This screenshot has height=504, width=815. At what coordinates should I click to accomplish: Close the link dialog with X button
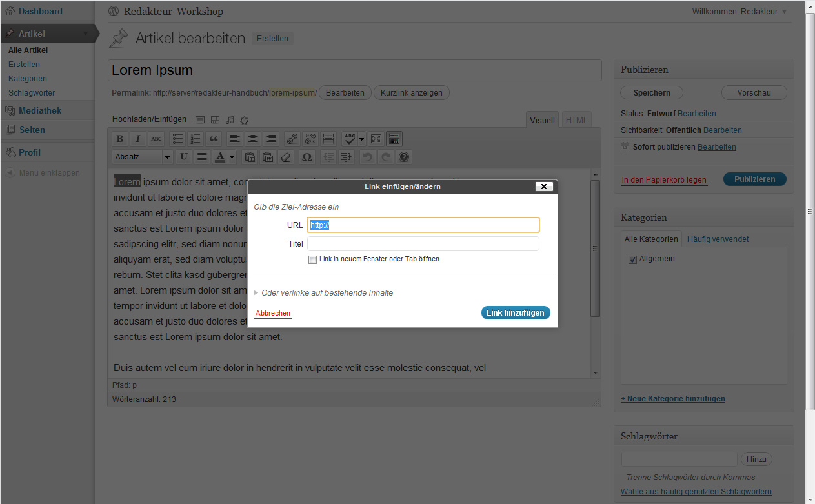point(543,186)
